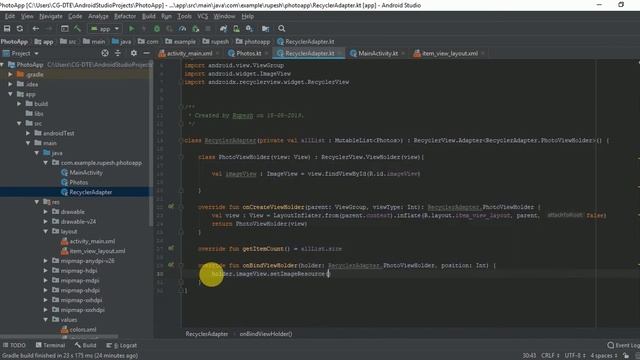
Task: Click the Sync Project with Gradle icon
Action: click(x=223, y=29)
